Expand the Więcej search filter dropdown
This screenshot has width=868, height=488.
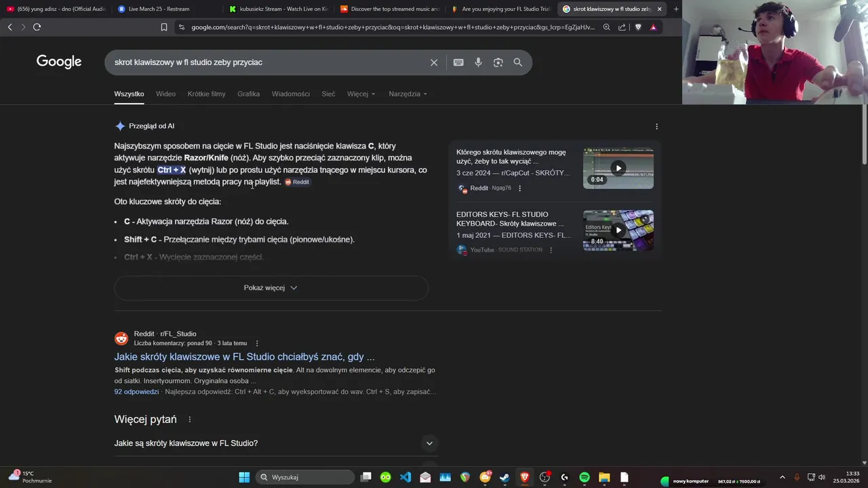point(361,94)
